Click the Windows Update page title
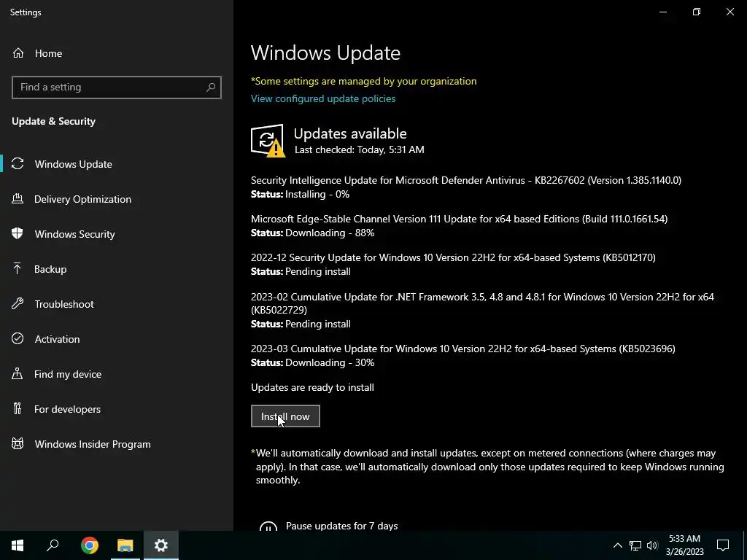This screenshot has width=747, height=560. 325,52
